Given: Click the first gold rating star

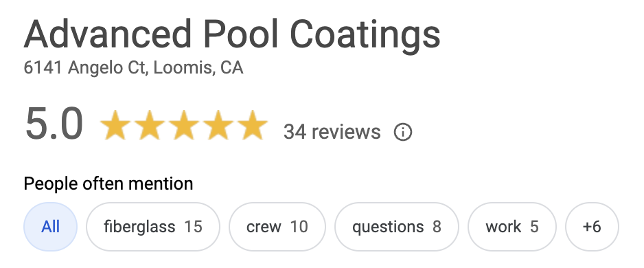Looking at the screenshot, I should (115, 125).
